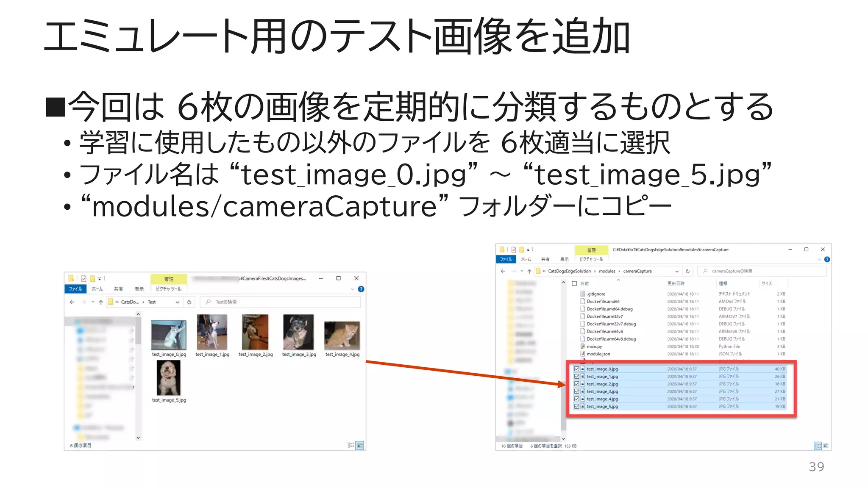Click the .gitignore file icon
868x488 pixels.
[583, 294]
